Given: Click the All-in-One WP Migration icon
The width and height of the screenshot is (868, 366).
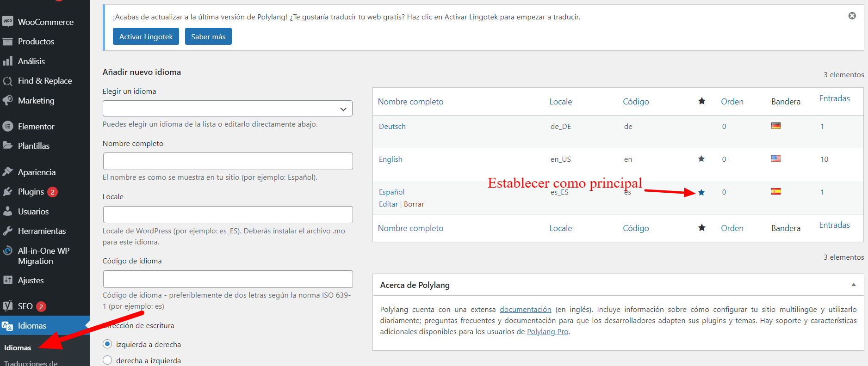Looking at the screenshot, I should tap(7, 251).
